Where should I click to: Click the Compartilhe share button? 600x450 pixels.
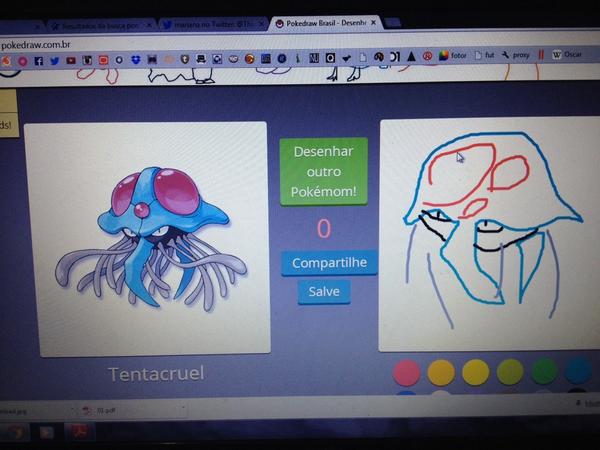pyautogui.click(x=329, y=263)
